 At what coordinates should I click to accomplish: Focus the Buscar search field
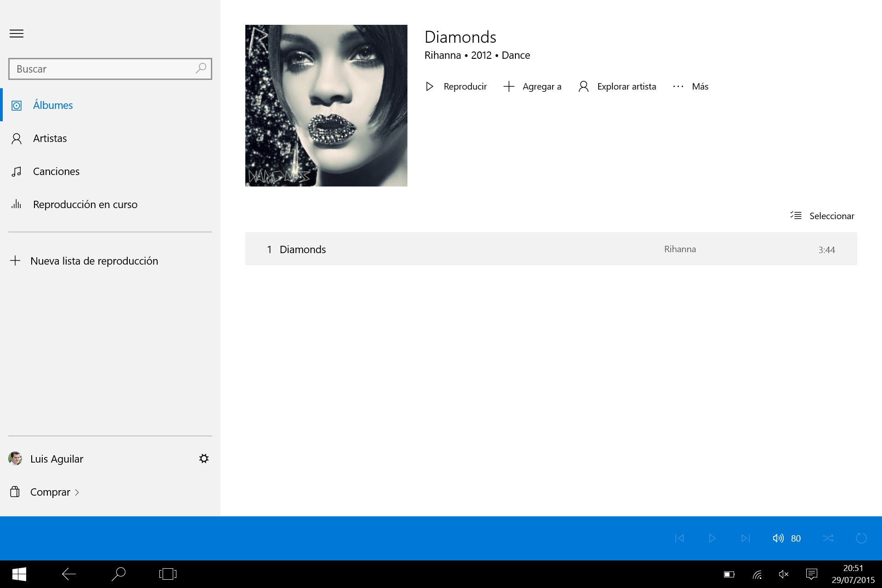101,69
